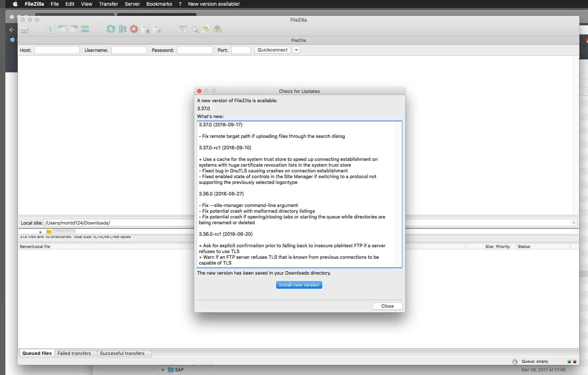Click the Close button in update dialog
The height and width of the screenshot is (375, 588).
pos(387,306)
